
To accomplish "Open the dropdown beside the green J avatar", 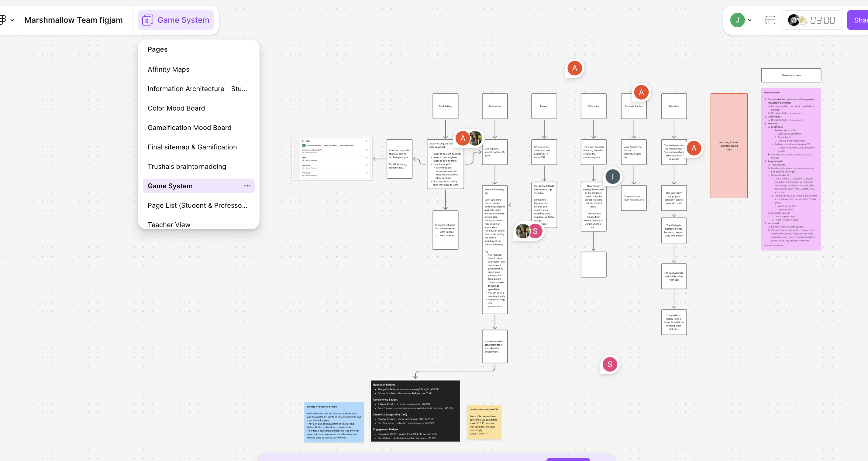I will [749, 20].
